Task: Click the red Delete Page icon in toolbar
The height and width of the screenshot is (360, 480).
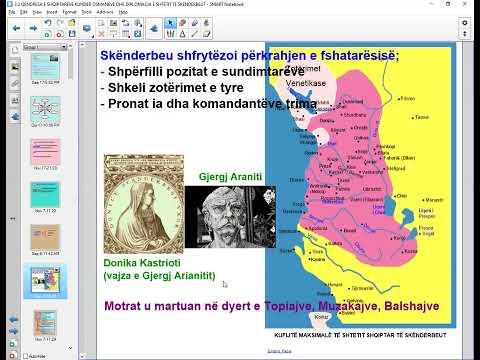Action: coord(60,34)
